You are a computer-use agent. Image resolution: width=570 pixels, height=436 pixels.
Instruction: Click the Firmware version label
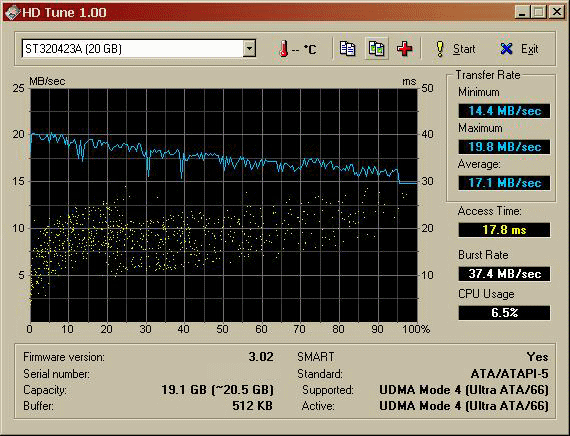64,357
